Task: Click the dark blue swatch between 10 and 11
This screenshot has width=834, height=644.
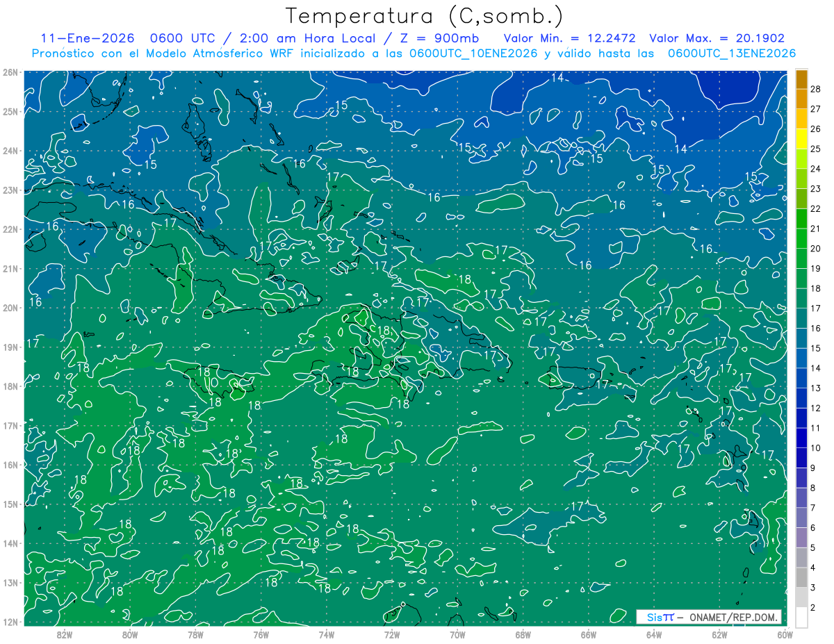Action: (801, 437)
